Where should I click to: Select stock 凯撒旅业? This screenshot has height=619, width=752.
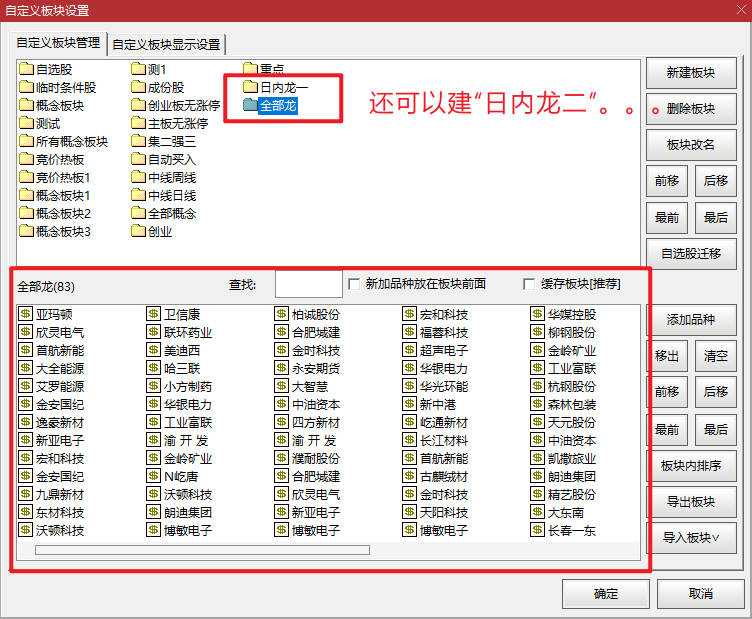click(572, 458)
